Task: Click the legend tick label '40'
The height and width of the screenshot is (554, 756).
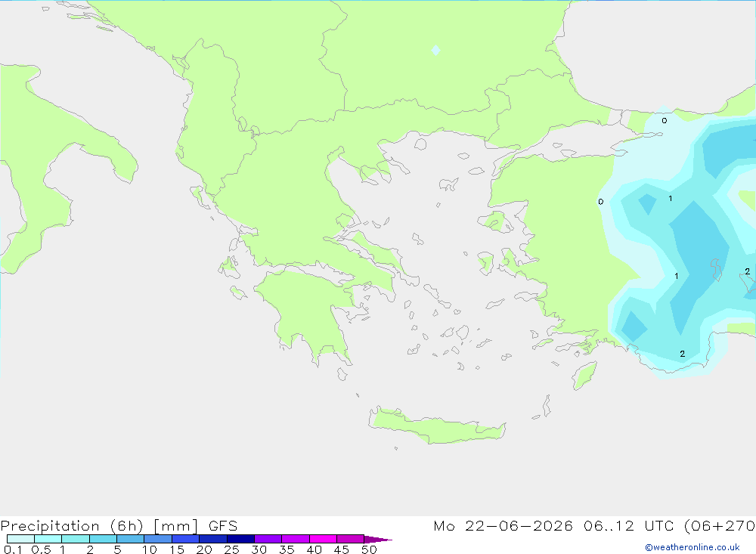Action: coord(314,549)
